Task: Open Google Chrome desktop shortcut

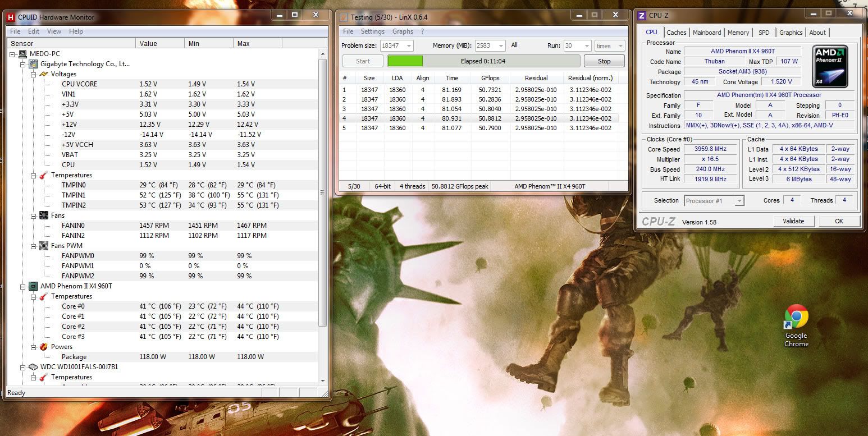Action: tap(796, 325)
